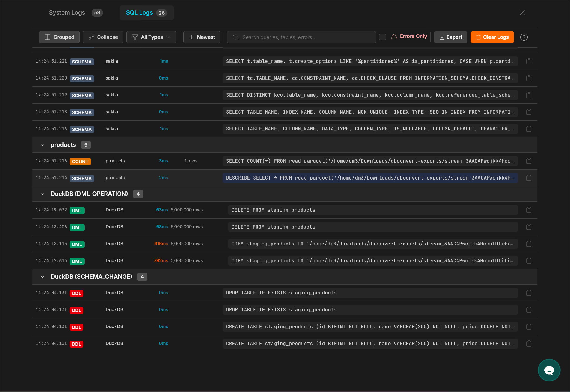
Task: Focus the search queries input field
Action: pos(301,37)
